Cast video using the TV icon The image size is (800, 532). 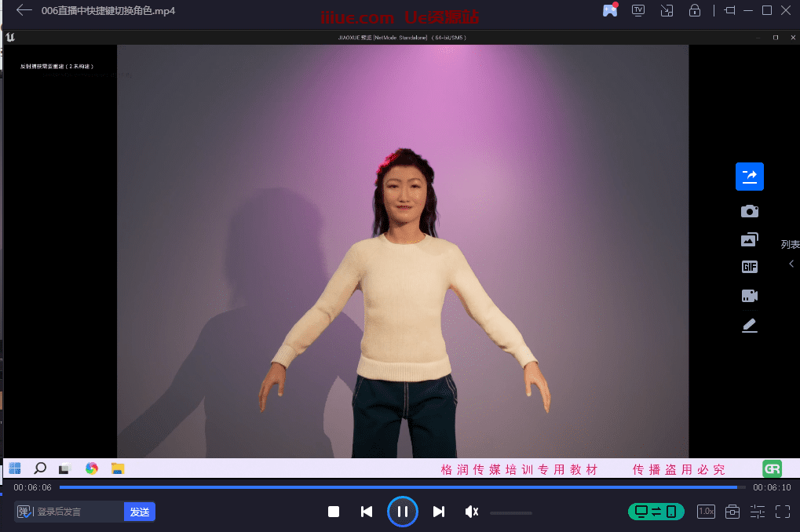click(x=638, y=10)
